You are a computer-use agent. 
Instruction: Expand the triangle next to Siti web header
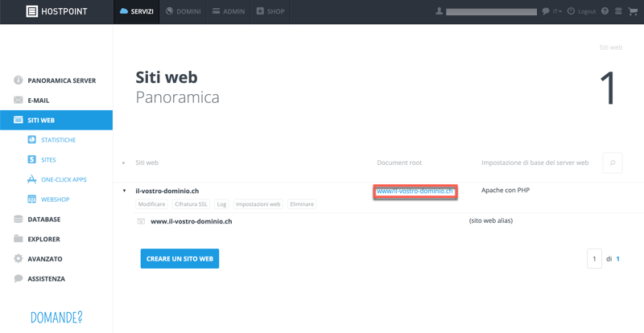124,163
